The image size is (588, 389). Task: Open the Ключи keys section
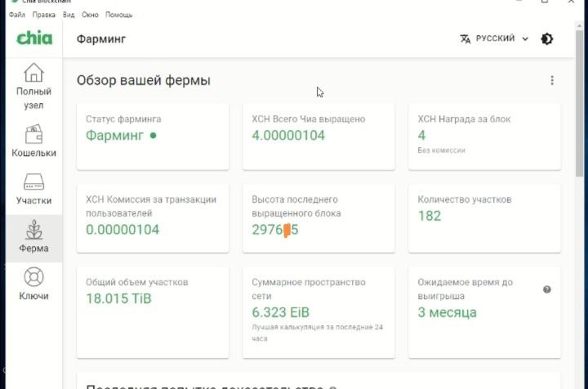click(33, 284)
